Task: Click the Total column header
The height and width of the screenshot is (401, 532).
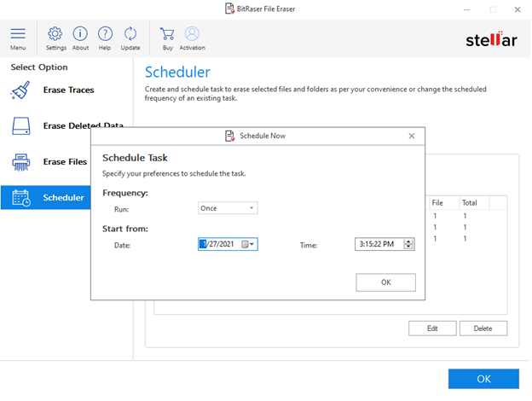Action: [474, 203]
